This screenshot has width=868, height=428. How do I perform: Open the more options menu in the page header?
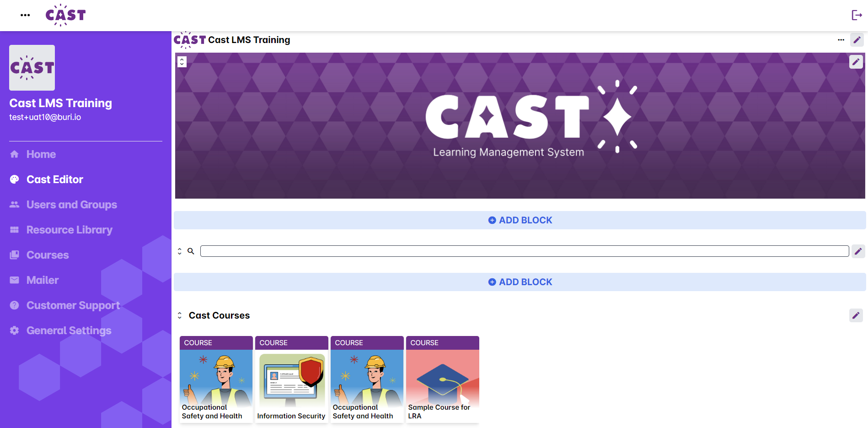pyautogui.click(x=841, y=40)
